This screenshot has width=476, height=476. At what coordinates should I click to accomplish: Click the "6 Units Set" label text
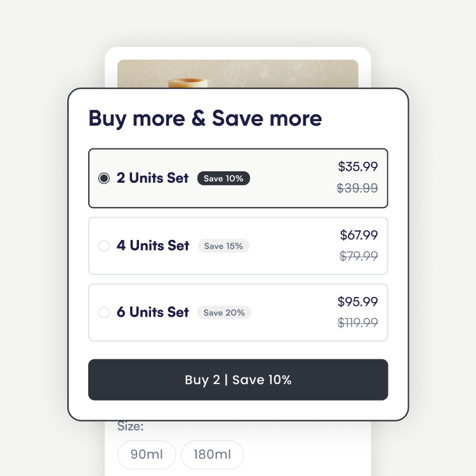pyautogui.click(x=153, y=312)
